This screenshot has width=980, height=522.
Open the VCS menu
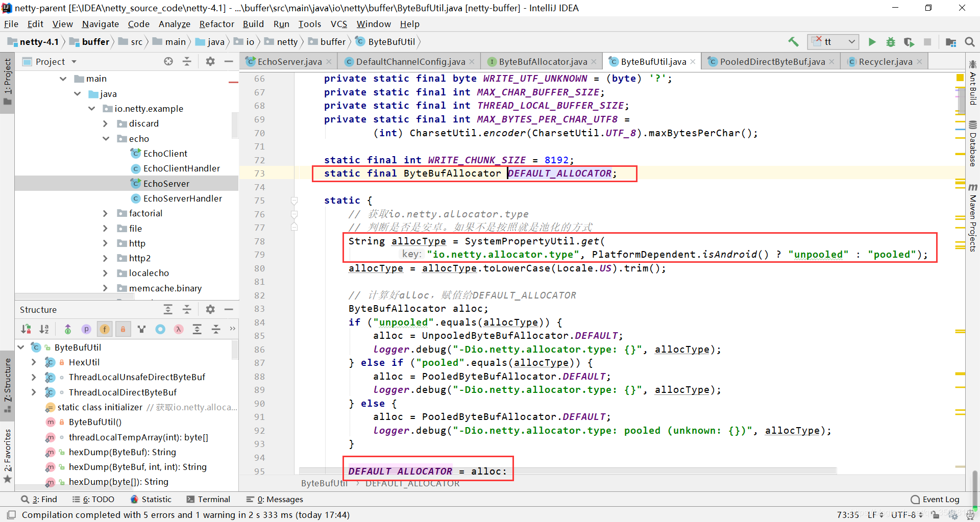(338, 24)
